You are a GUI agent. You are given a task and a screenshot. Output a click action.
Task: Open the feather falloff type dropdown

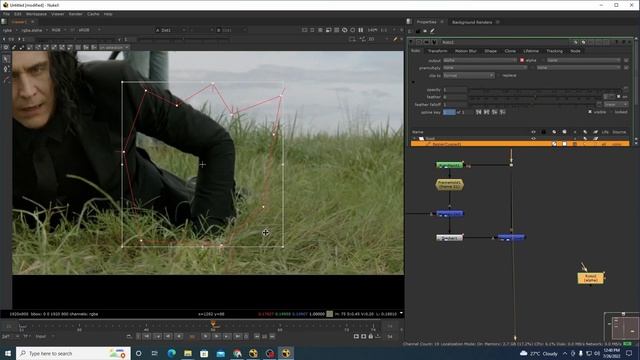(616, 104)
